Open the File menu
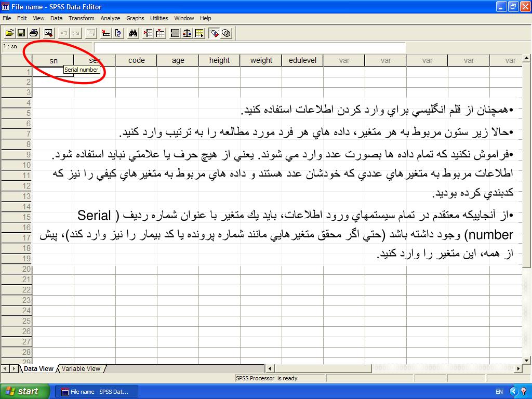Viewport: 532px width, 399px height. tap(7, 18)
